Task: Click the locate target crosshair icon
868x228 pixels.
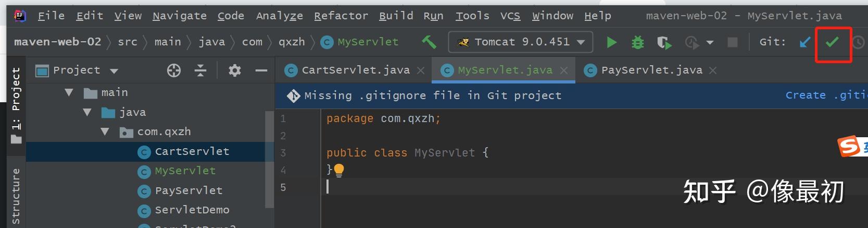Action: [x=174, y=70]
